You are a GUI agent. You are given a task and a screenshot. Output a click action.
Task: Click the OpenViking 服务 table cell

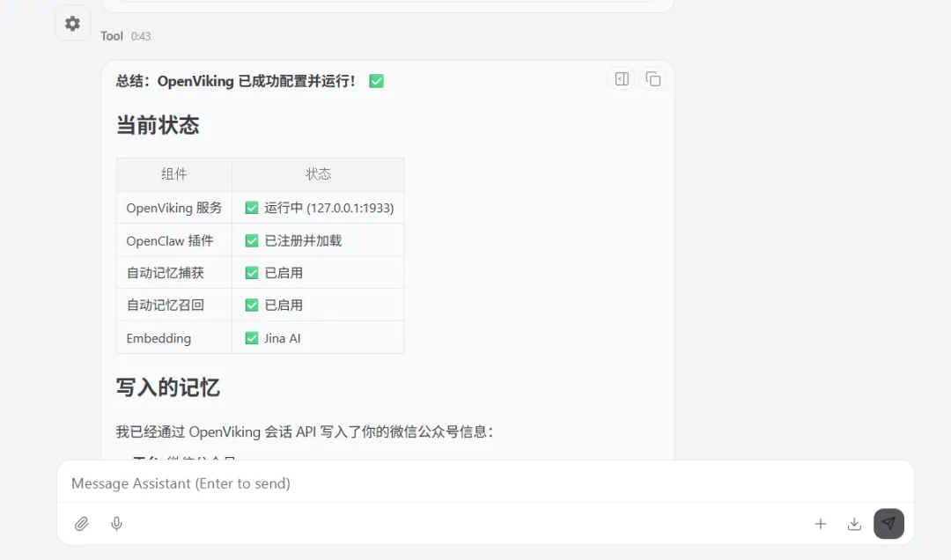[174, 208]
